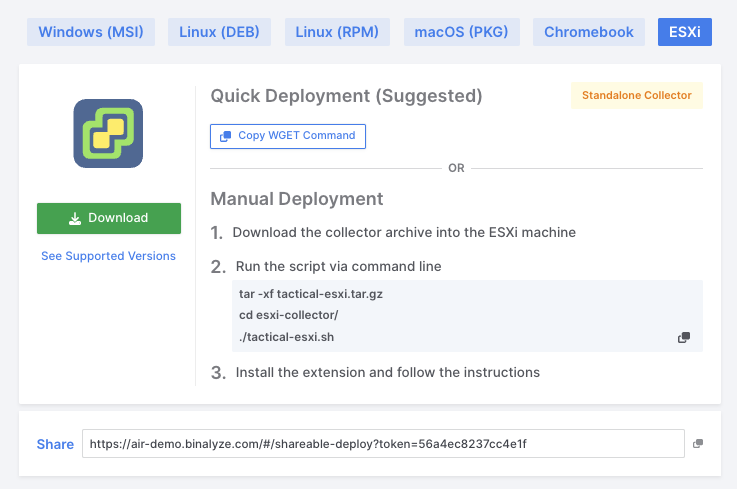737x489 pixels.
Task: Open the Chromebook tab
Action: coord(588,32)
